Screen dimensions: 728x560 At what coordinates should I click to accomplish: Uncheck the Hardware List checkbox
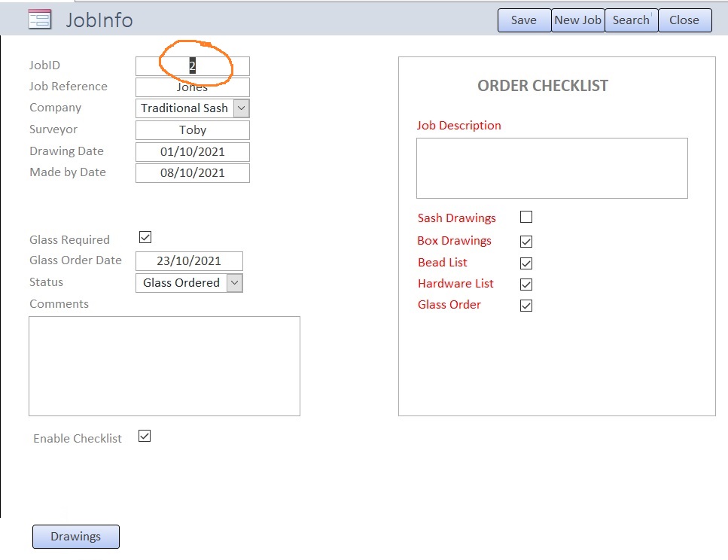pos(526,285)
